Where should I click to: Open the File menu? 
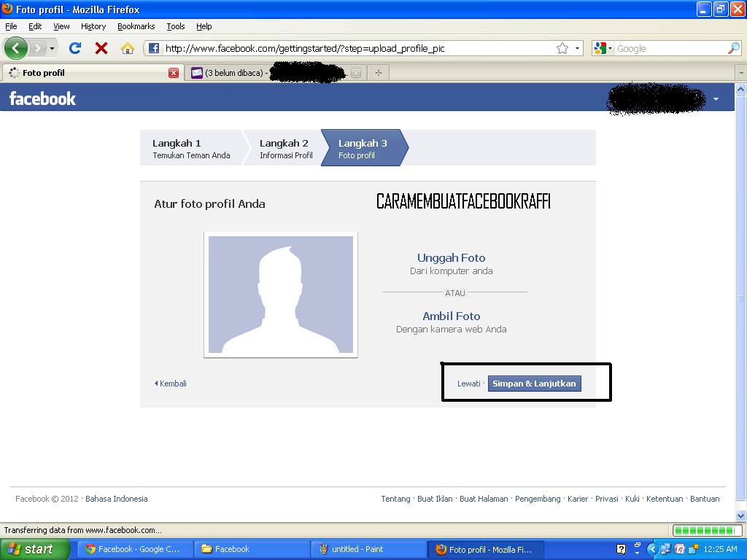11,26
